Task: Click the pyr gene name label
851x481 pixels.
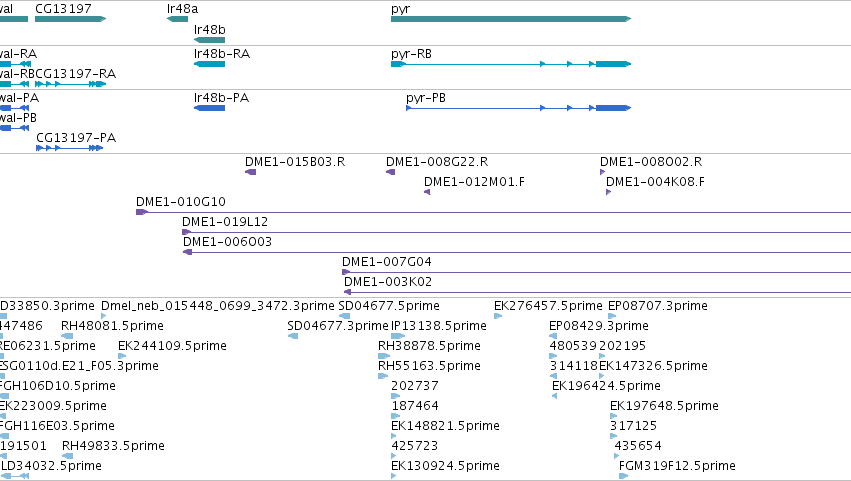Action: (401, 9)
